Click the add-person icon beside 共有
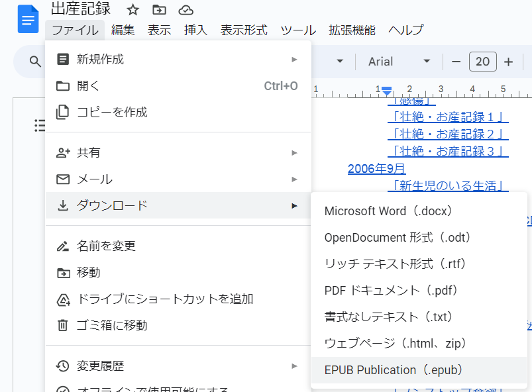Screen dimensions: 532x392 tap(63, 152)
